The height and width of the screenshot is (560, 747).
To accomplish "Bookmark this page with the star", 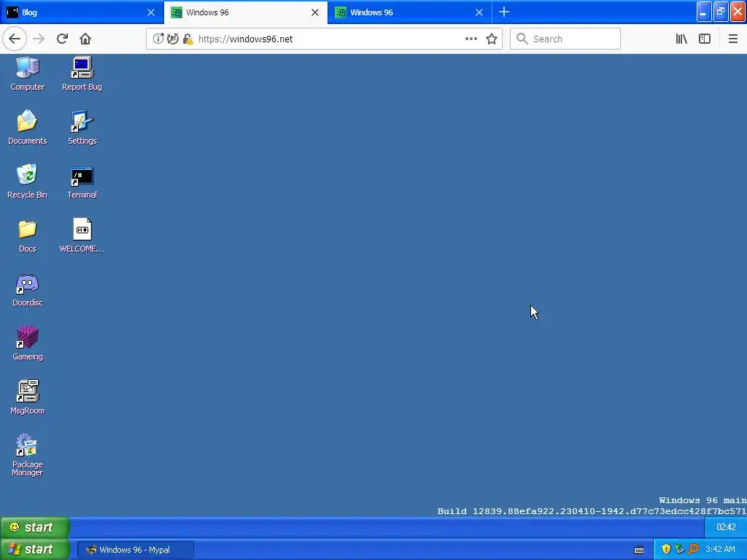I will point(492,39).
